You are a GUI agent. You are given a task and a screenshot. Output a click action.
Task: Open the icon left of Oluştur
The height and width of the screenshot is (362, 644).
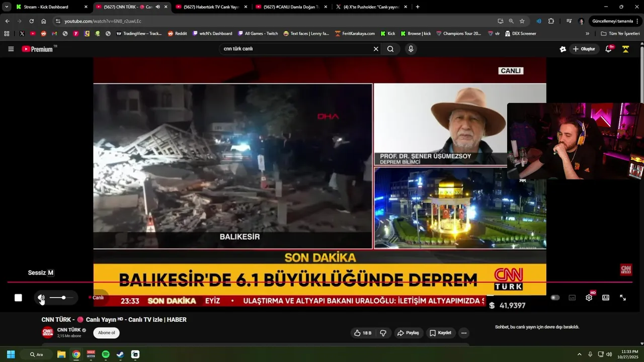click(x=562, y=49)
